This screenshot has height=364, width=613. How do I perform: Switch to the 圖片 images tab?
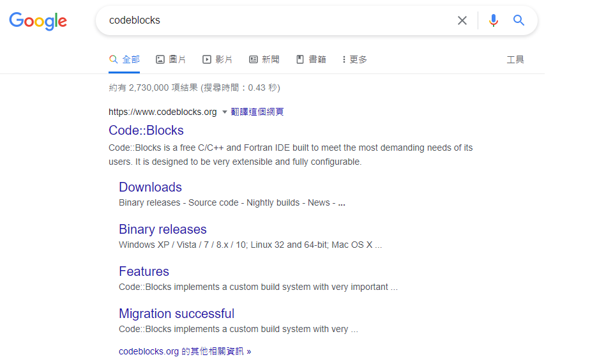click(171, 59)
